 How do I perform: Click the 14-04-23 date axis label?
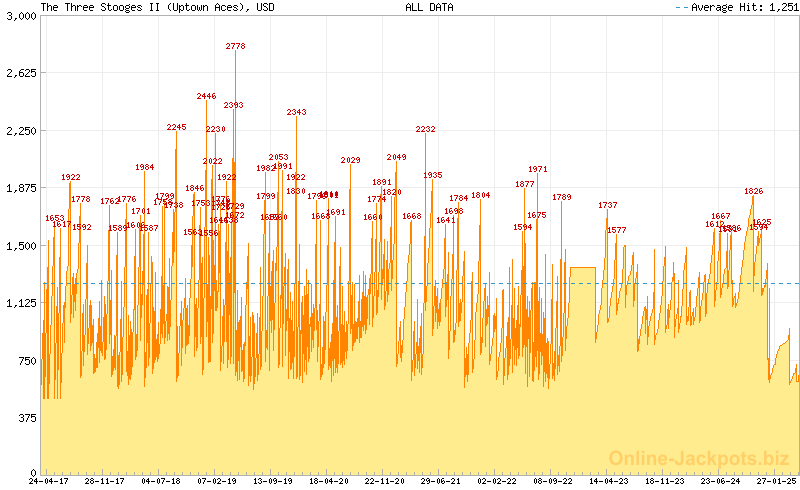(x=609, y=481)
